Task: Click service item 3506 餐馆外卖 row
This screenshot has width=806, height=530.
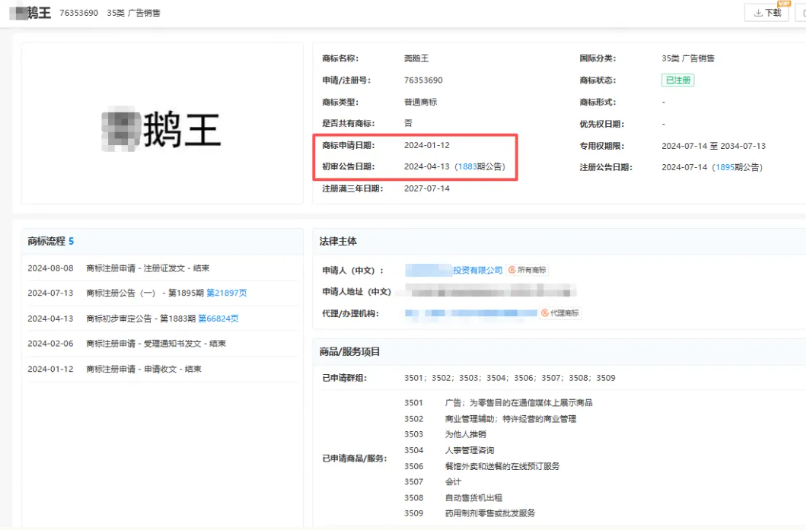Action: (x=482, y=466)
